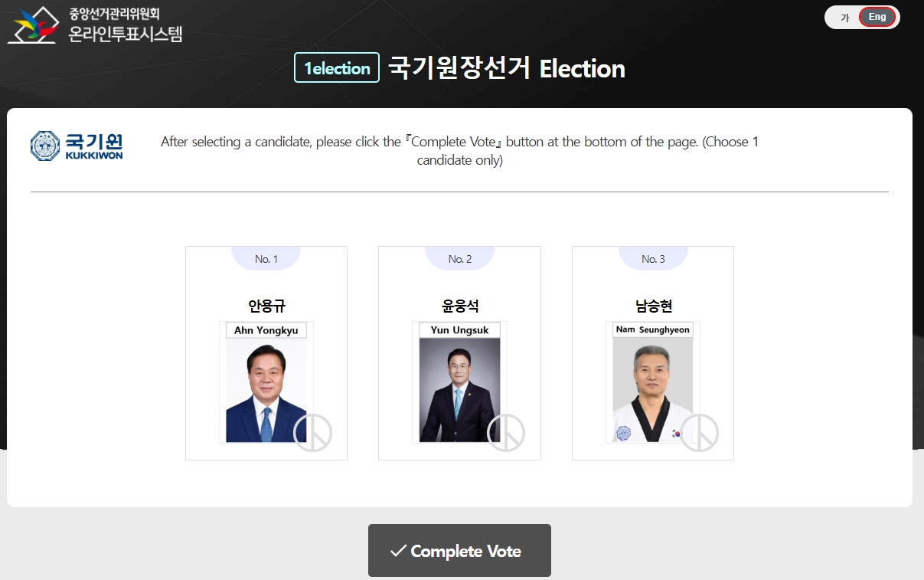Viewport: 924px width, 580px height.
Task: Click the election commission logo icon
Action: 33,25
